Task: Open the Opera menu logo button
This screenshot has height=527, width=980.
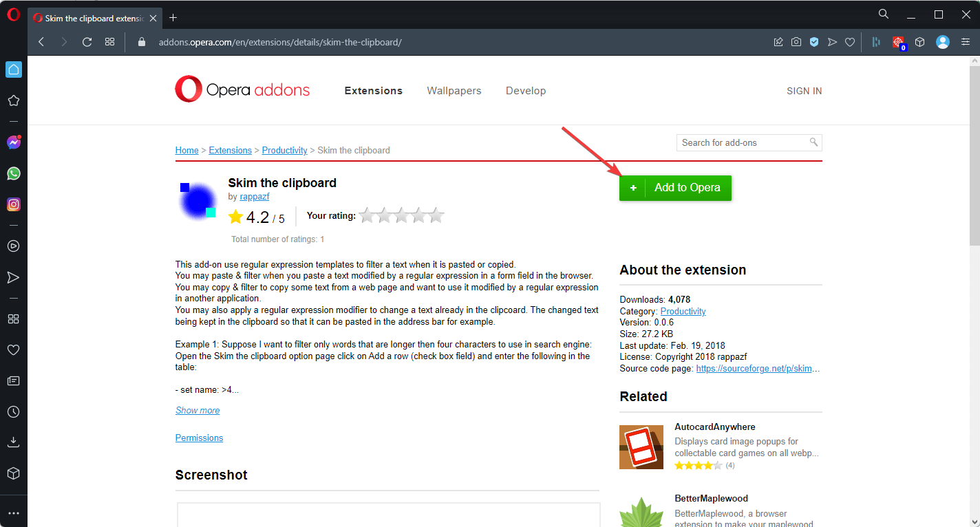Action: click(13, 14)
